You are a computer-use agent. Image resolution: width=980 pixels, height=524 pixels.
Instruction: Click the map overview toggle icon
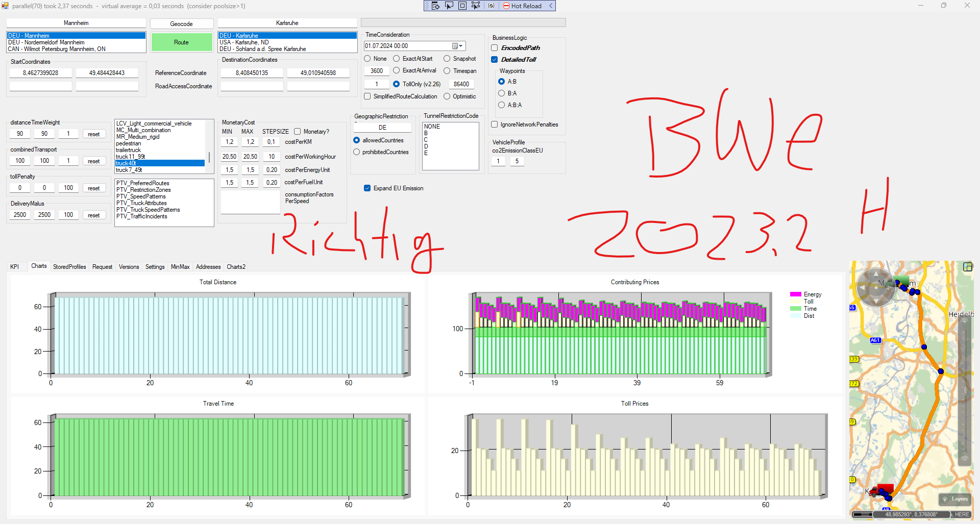[x=967, y=267]
